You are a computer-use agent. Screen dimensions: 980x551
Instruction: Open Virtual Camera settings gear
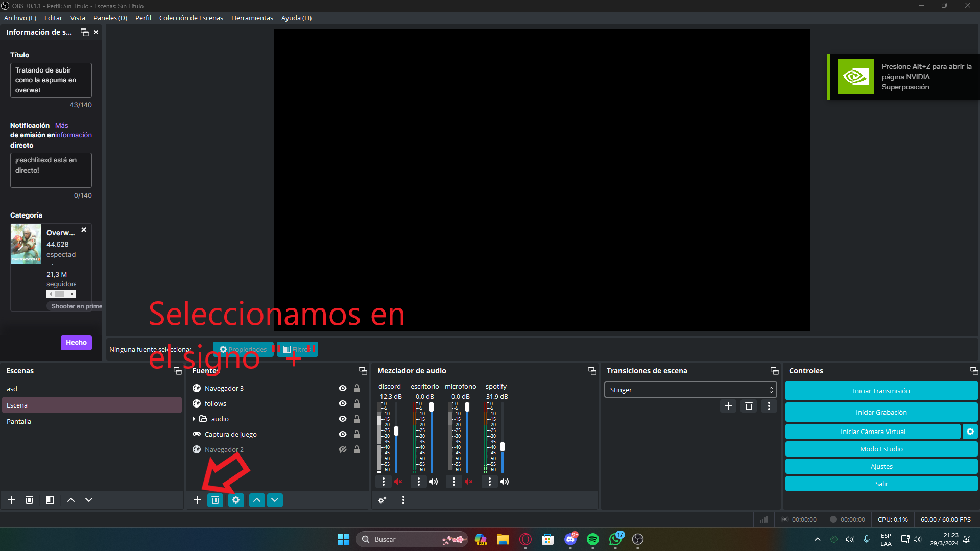[970, 432]
